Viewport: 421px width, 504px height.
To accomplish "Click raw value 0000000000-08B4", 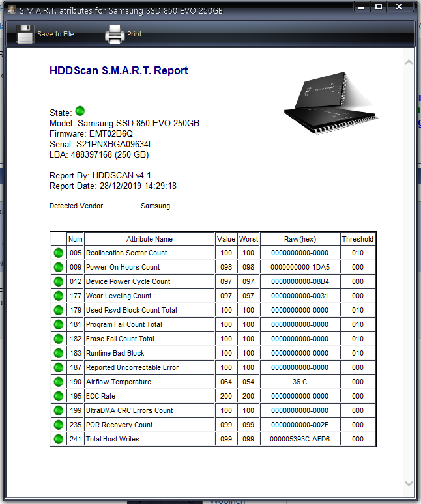I will [x=300, y=281].
